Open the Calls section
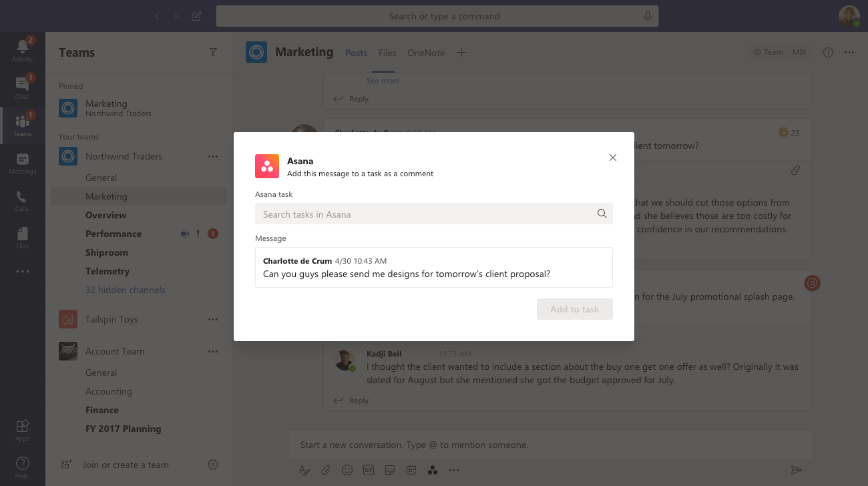The height and width of the screenshot is (486, 868). (x=22, y=200)
